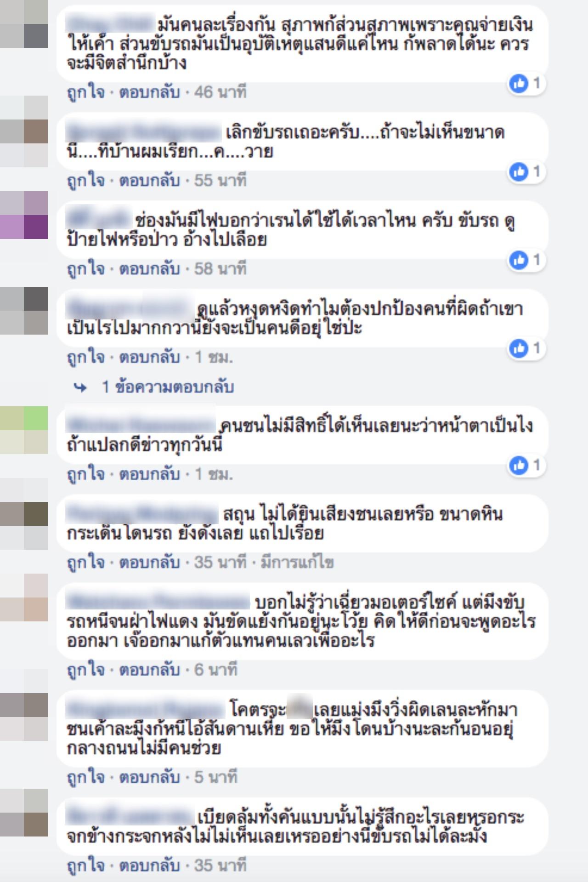Viewport: 588px width, 882px height.
Task: Click the like reaction icon on the 55 นาที comment
Action: click(519, 172)
